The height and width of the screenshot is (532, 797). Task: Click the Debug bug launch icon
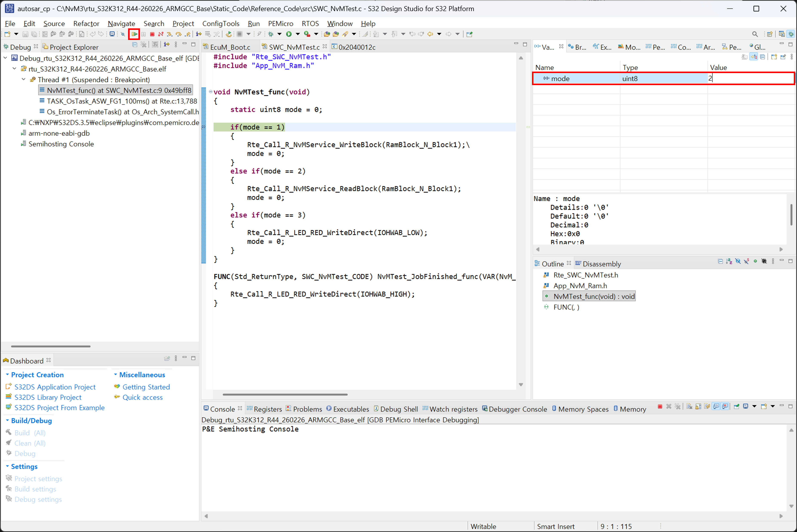pyautogui.click(x=271, y=34)
